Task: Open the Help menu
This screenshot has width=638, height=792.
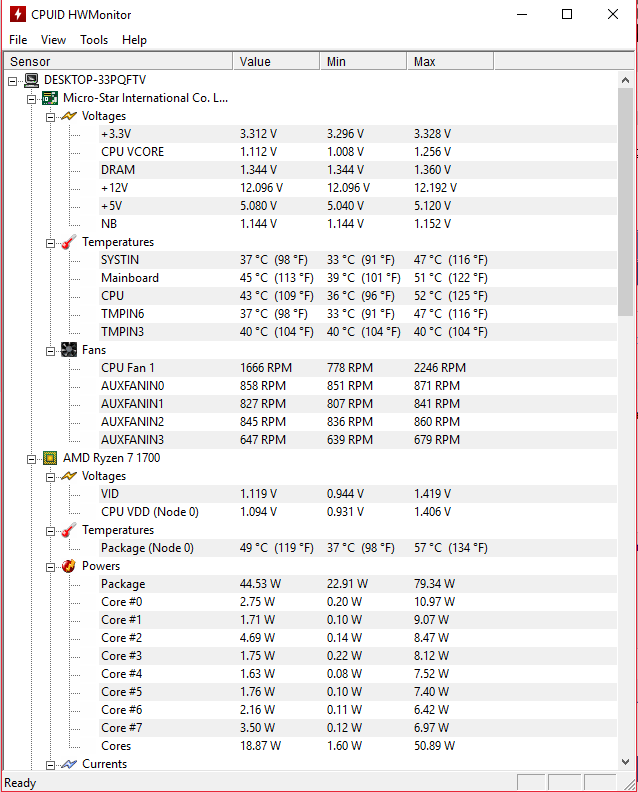Action: click(x=134, y=40)
